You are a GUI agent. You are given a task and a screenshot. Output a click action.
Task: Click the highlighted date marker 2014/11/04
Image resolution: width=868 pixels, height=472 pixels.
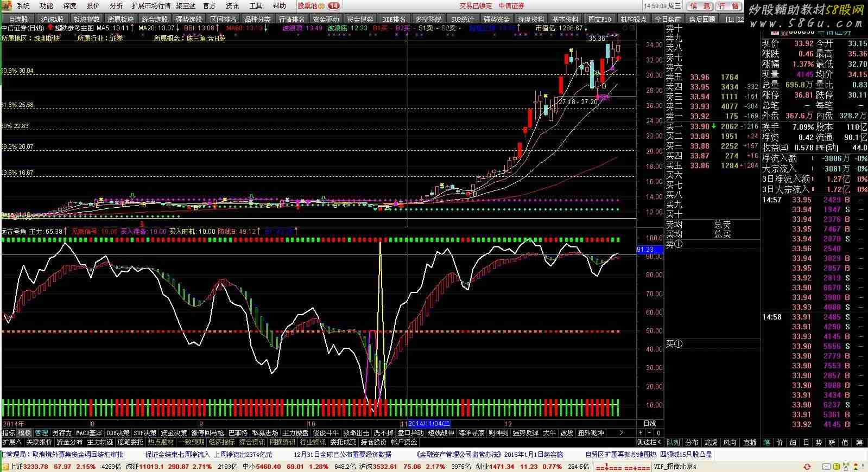pos(429,423)
